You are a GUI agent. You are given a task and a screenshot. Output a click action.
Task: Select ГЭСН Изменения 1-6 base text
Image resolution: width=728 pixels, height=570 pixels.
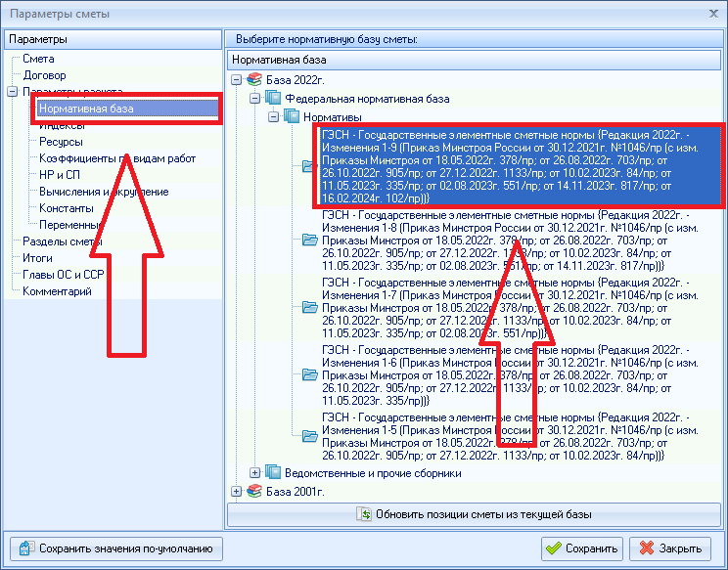[x=510, y=374]
